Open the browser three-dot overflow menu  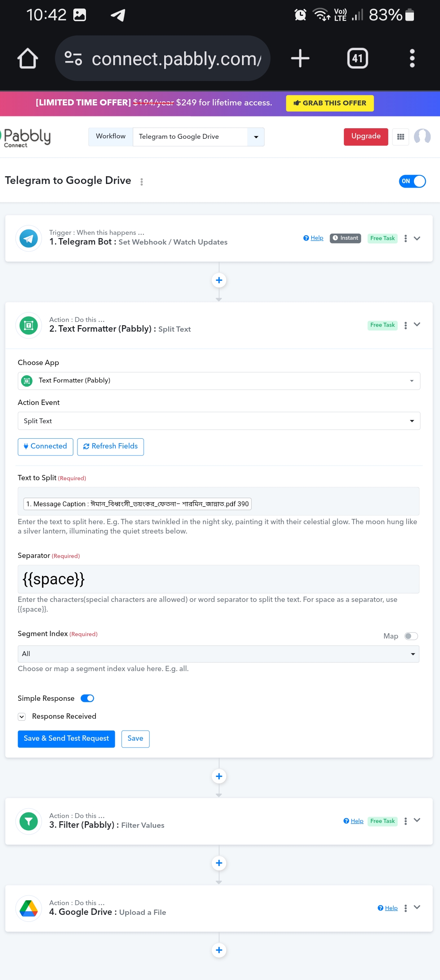[x=412, y=58]
